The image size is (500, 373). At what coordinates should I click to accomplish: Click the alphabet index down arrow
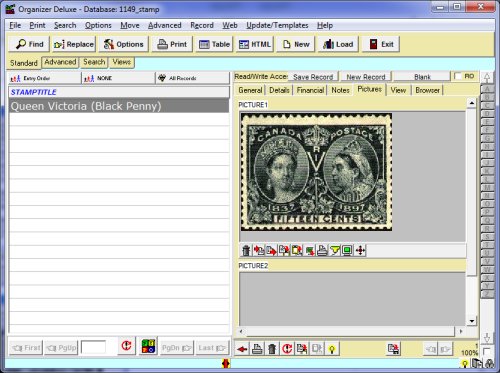487,338
